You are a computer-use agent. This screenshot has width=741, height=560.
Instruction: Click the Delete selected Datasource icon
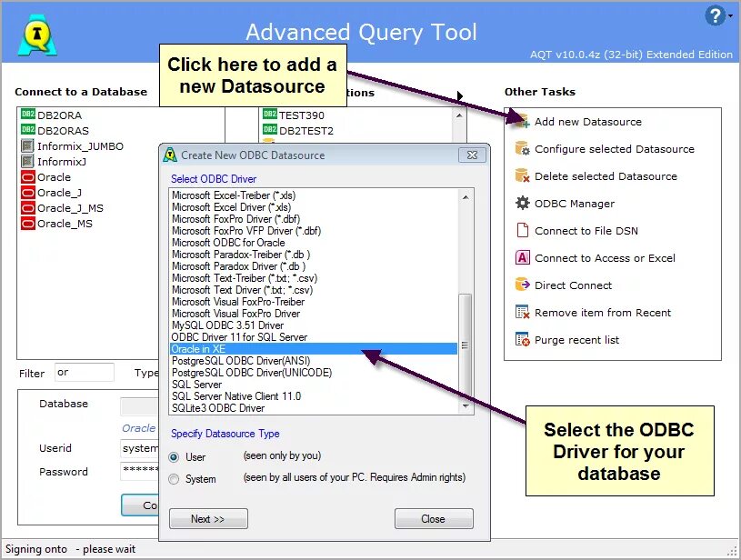coord(522,175)
